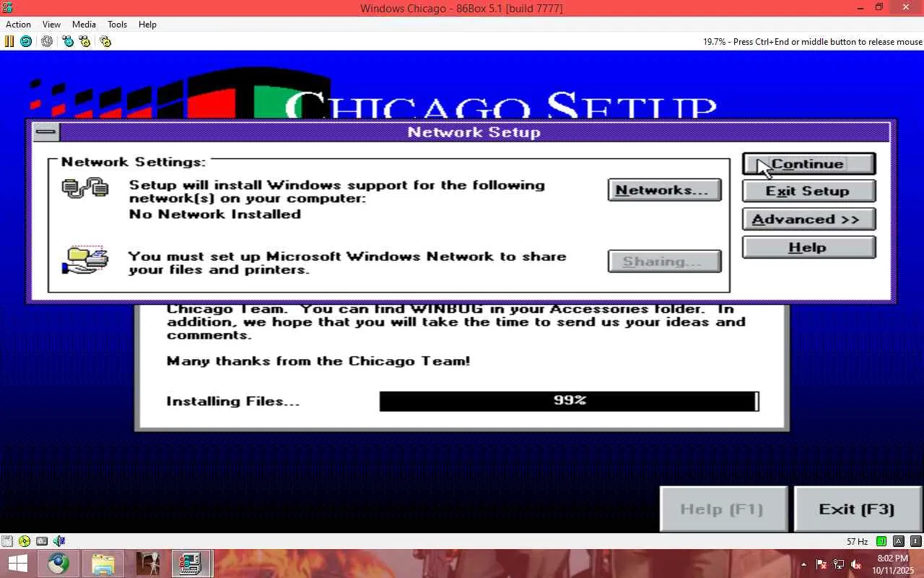Pause the emulation with the toolbar pause icon
The width and height of the screenshot is (924, 578).
click(9, 41)
